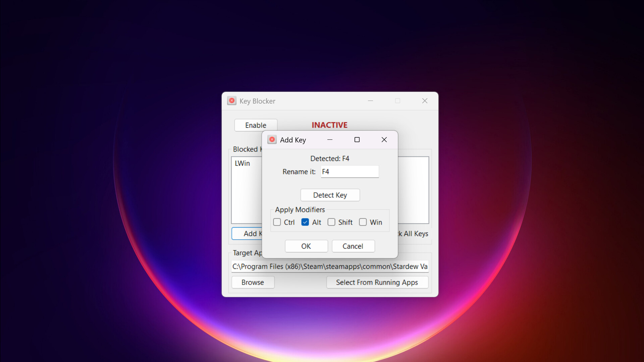Confirm the key with OK
The height and width of the screenshot is (362, 644).
pos(306,246)
